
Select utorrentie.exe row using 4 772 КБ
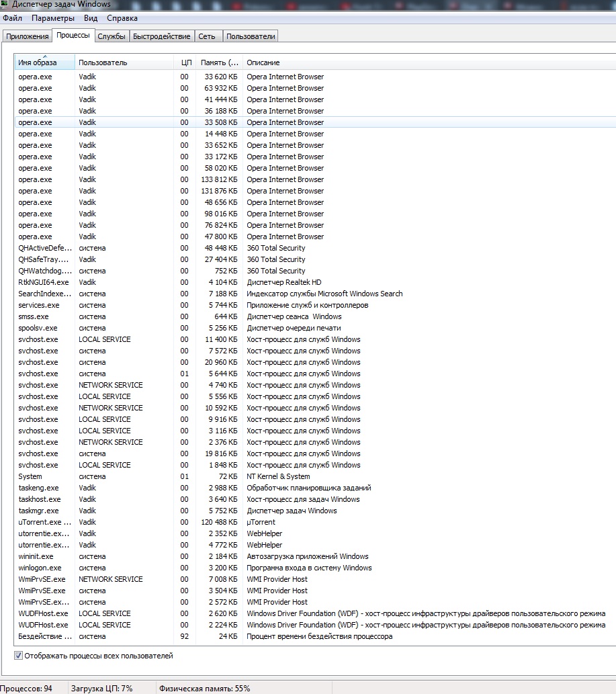click(315, 545)
